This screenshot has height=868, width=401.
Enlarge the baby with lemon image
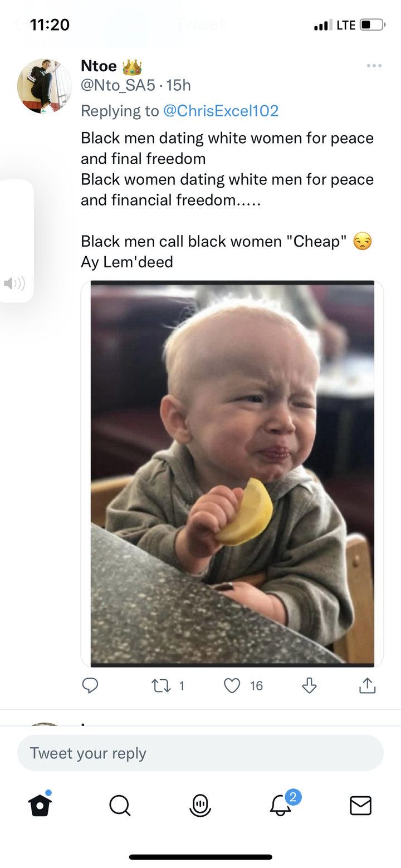pos(232,474)
